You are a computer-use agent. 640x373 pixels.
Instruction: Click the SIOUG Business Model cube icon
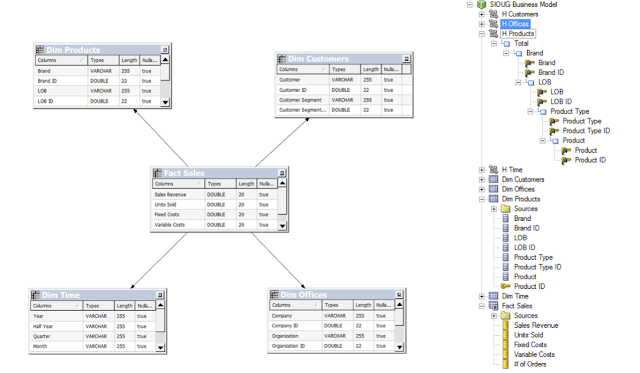point(482,4)
